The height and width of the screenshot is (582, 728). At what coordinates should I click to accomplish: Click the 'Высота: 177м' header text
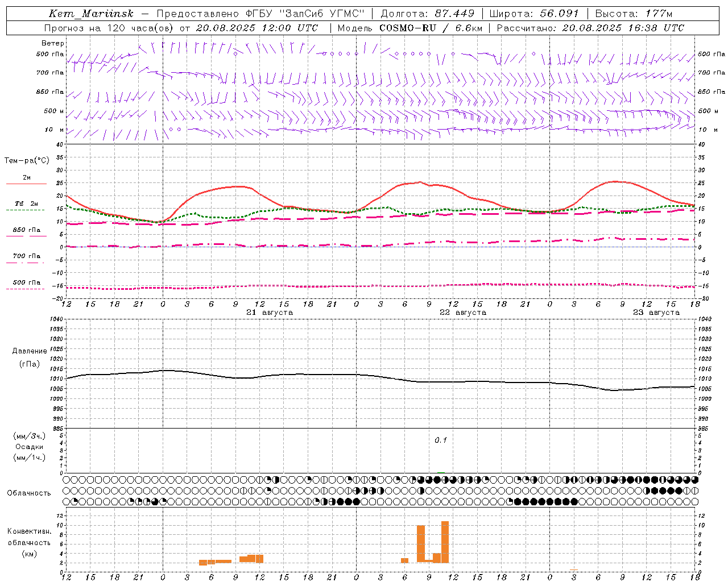coord(634,14)
